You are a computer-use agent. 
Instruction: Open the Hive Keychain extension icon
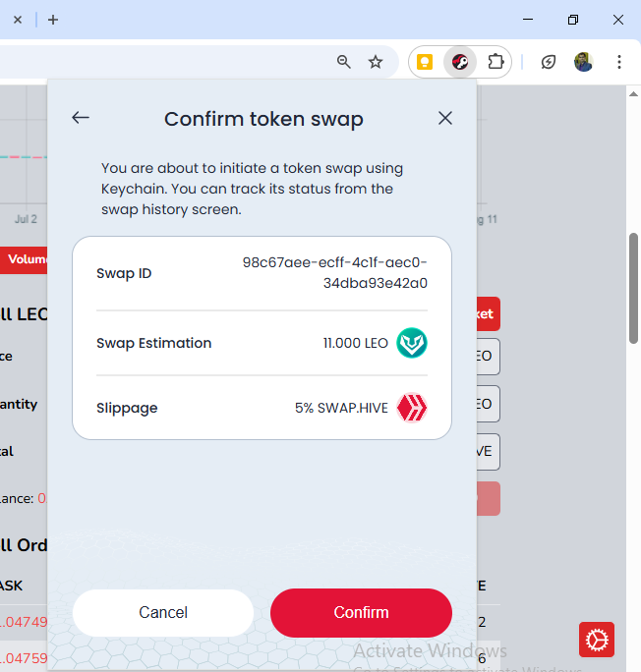click(x=460, y=62)
